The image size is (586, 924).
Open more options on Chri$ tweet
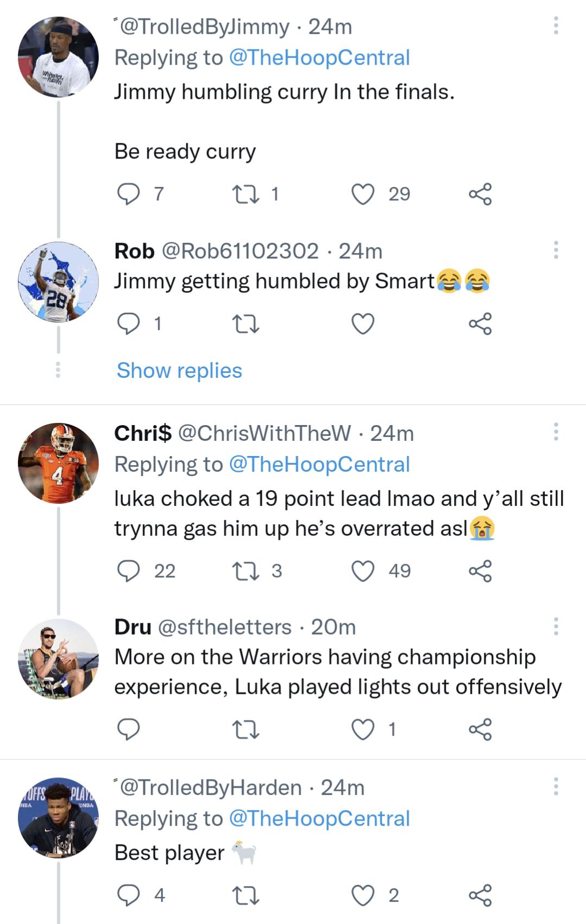pos(556,432)
